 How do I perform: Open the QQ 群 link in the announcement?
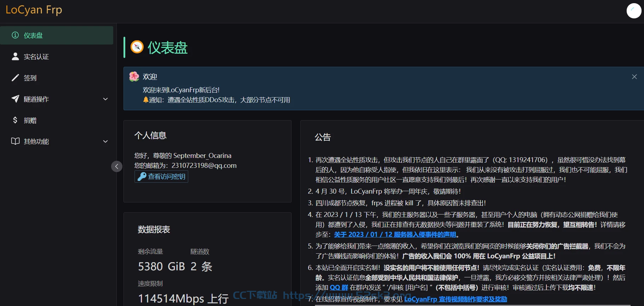[x=339, y=288]
